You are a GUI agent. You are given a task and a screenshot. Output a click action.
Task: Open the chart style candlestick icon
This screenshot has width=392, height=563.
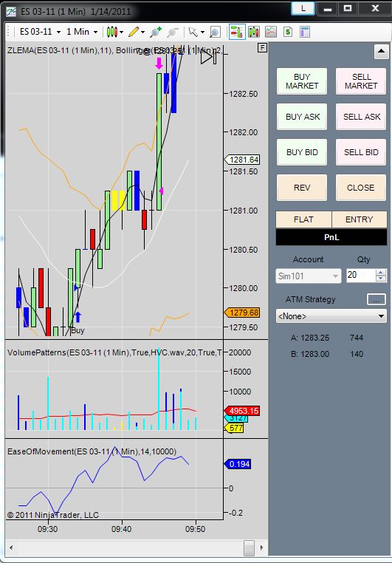(111, 32)
